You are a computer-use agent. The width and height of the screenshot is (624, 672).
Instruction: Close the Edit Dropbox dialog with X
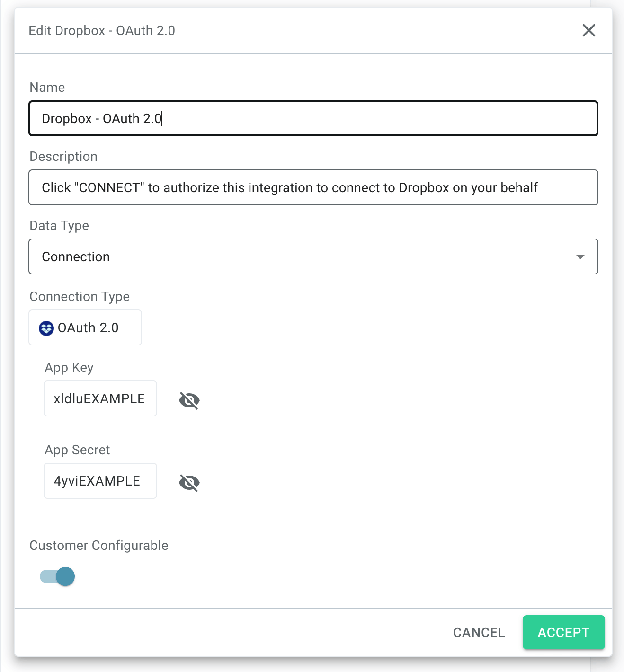coord(588,30)
